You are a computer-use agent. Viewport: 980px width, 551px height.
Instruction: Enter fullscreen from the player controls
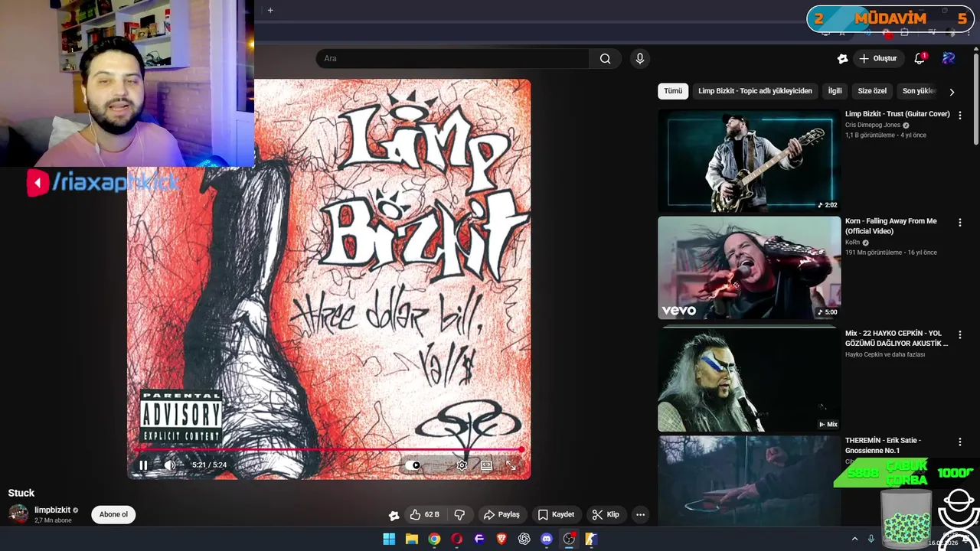click(x=511, y=465)
